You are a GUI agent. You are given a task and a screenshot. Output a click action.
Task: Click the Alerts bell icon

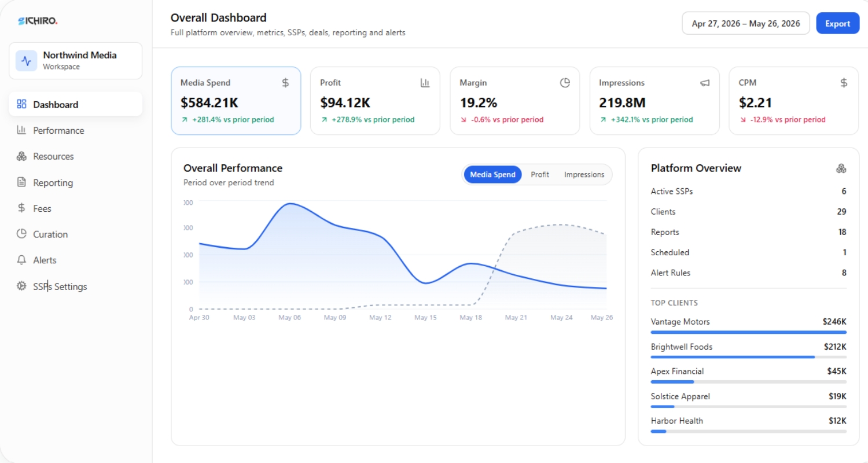click(x=22, y=260)
